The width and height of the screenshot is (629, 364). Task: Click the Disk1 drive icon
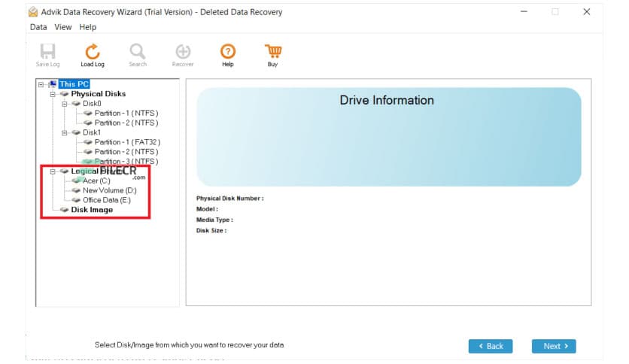click(76, 132)
